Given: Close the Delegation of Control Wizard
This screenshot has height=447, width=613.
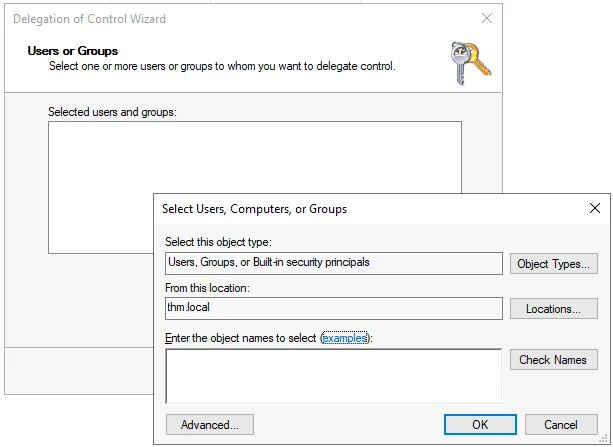Looking at the screenshot, I should [x=487, y=18].
